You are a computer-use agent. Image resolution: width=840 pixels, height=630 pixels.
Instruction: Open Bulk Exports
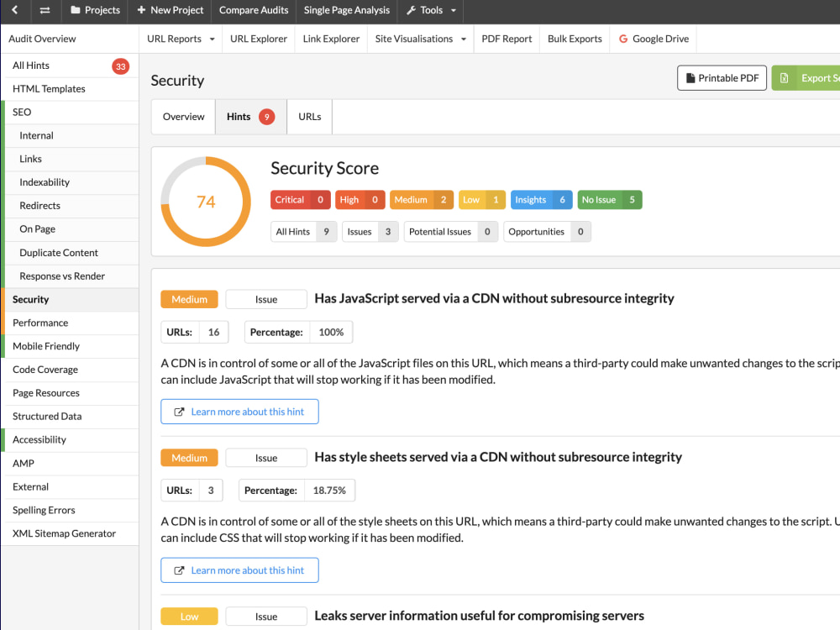pos(575,39)
